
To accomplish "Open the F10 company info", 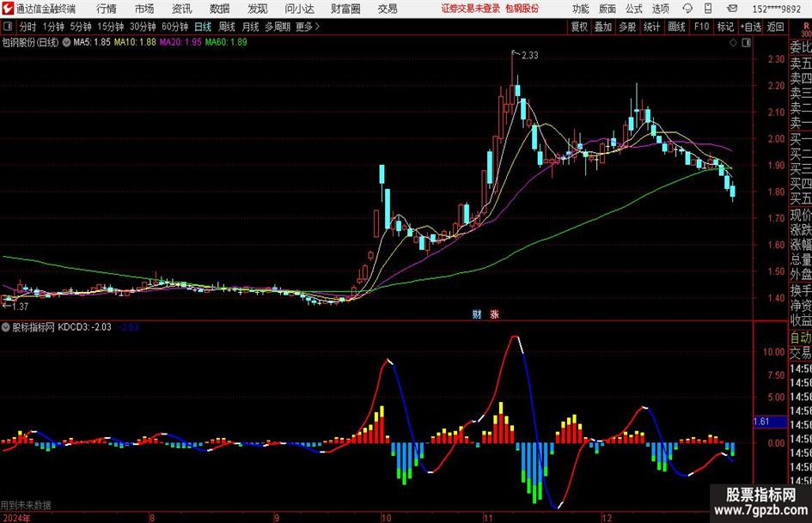I will click(x=701, y=27).
